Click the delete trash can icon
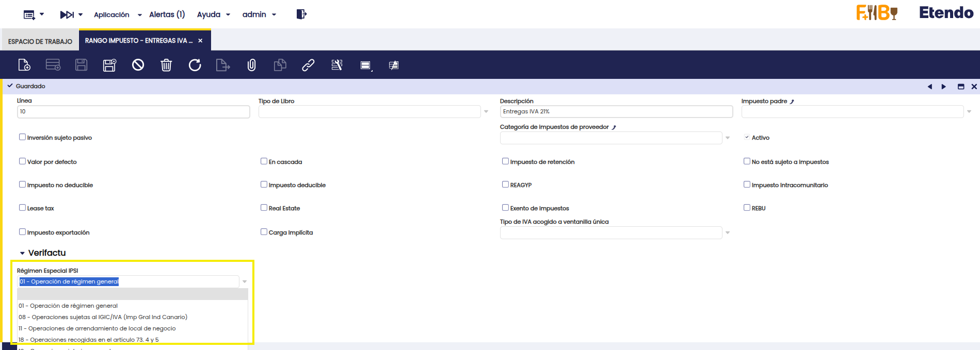Viewport: 980px width, 350px height. pyautogui.click(x=166, y=65)
